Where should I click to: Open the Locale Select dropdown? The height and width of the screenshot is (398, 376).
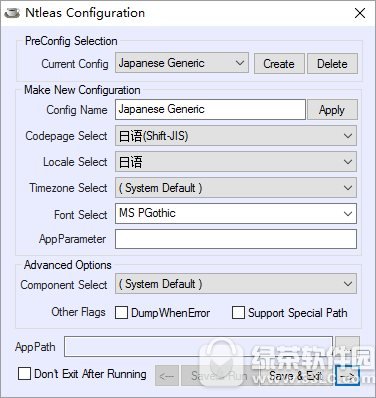[x=236, y=162]
